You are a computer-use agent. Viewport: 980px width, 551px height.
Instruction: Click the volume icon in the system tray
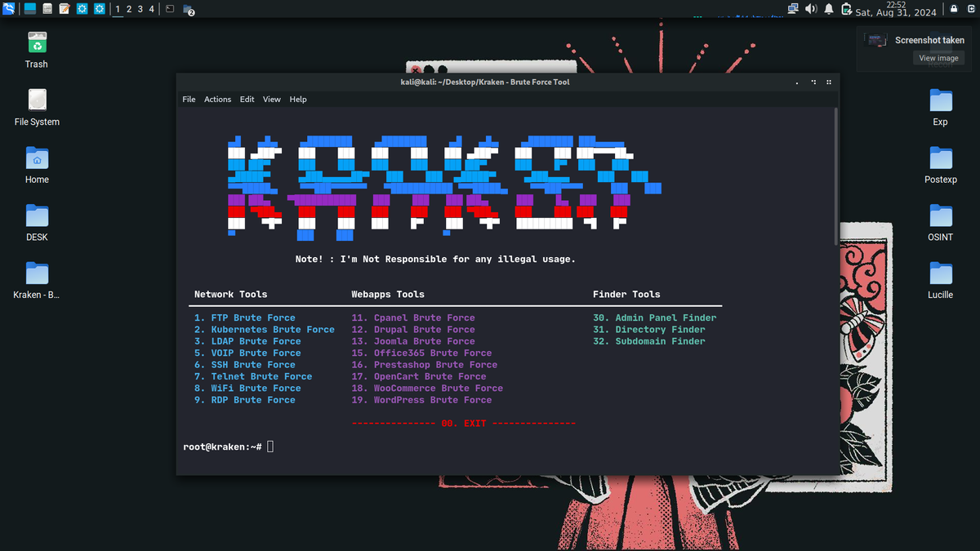tap(810, 8)
